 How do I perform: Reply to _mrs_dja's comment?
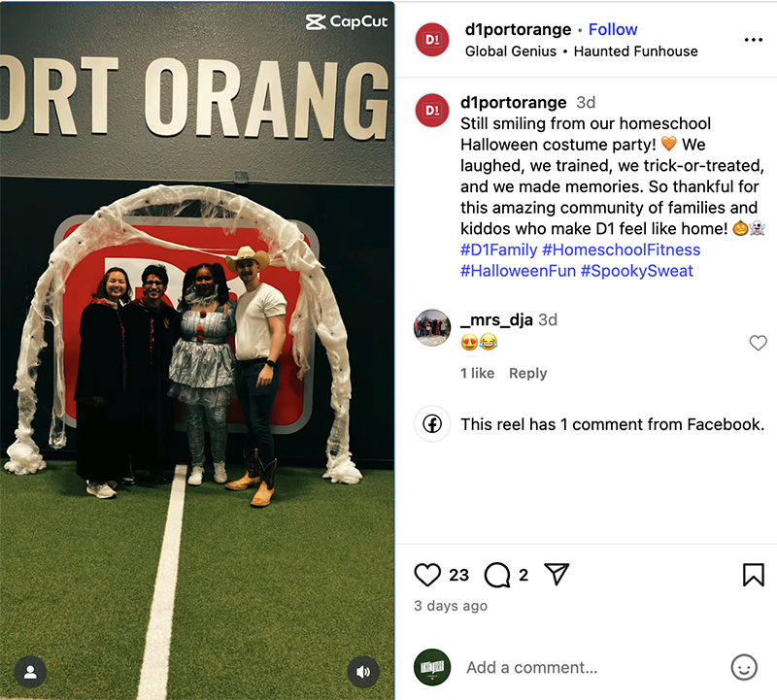(x=527, y=373)
